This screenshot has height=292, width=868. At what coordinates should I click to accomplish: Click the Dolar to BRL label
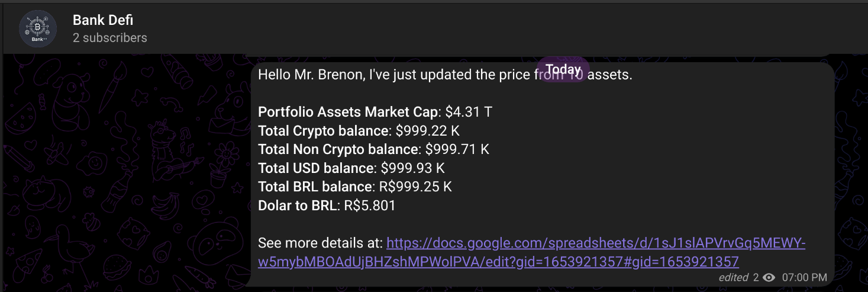299,206
